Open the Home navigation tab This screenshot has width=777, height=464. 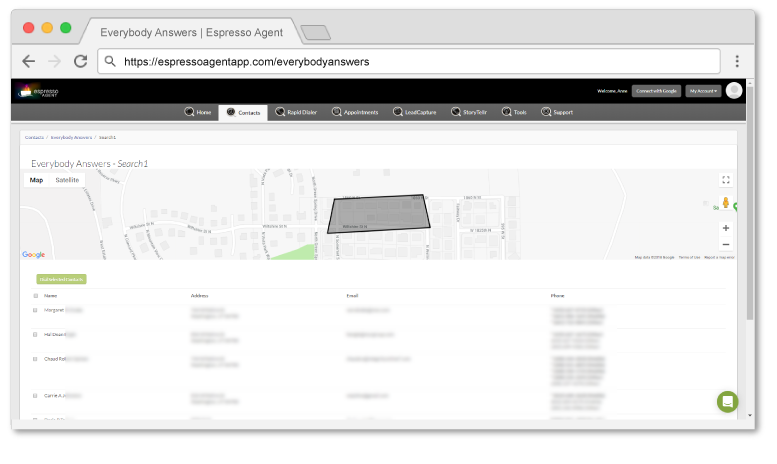tap(198, 112)
